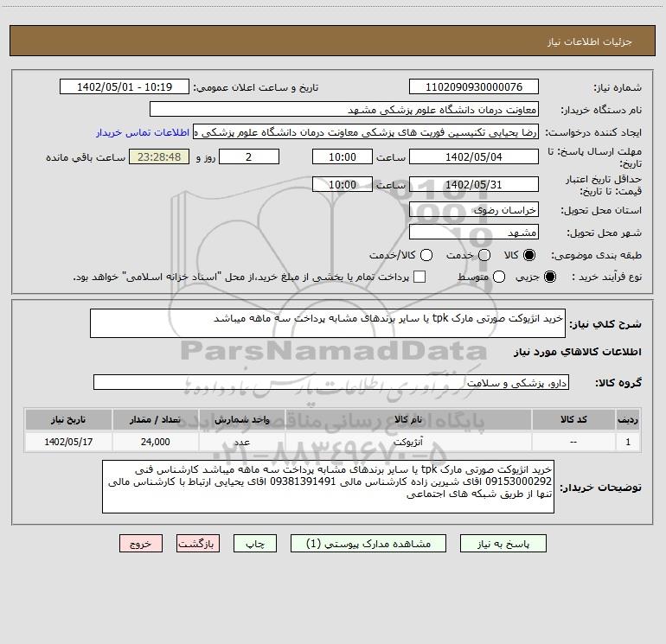Select the جزیی purchase type radio
Image resolution: width=666 pixels, height=644 pixels.
[x=549, y=277]
